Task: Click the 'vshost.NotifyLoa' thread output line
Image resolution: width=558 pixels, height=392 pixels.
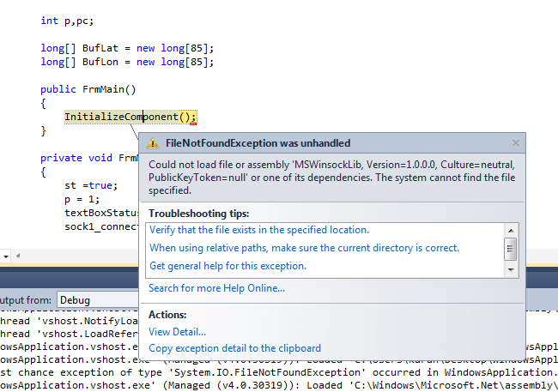Action: (69, 321)
